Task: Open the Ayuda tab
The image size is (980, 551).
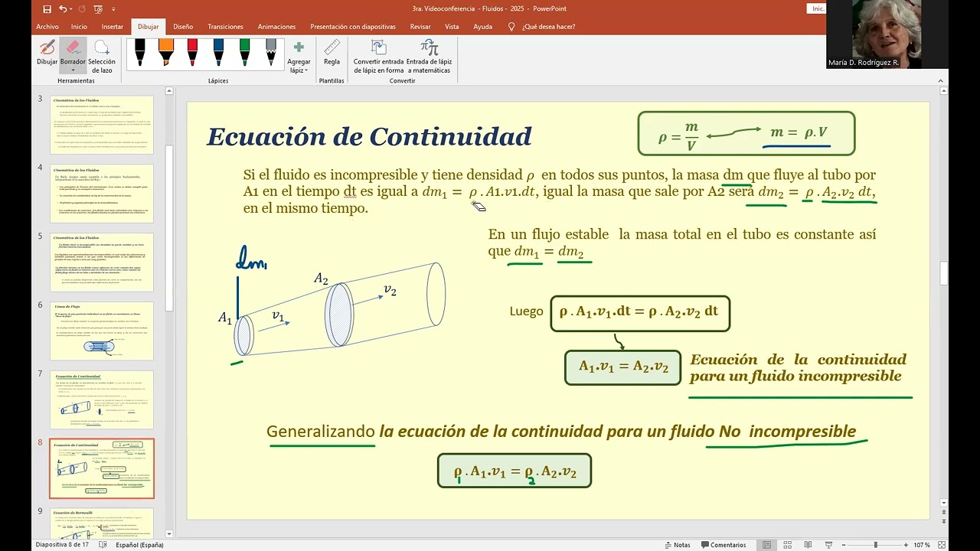Action: pos(482,27)
